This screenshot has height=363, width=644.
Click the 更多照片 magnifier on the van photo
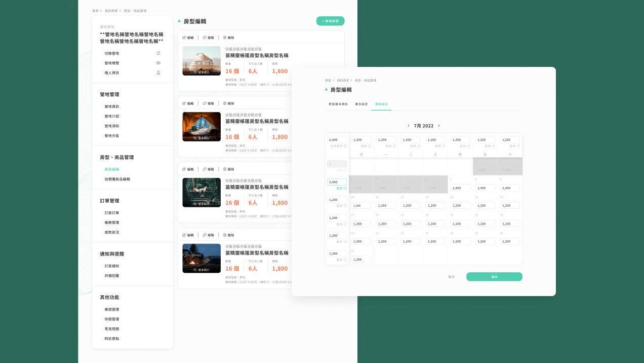pos(195,72)
